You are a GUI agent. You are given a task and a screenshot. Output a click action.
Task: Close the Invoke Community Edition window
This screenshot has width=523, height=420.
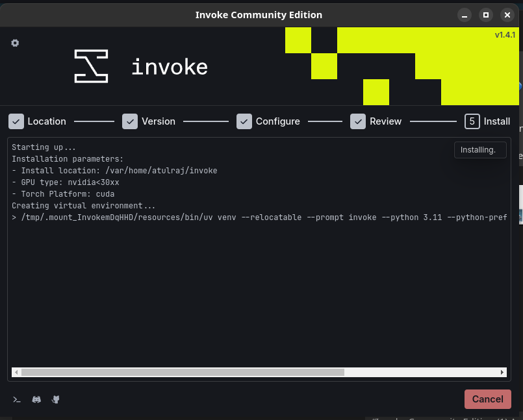pos(507,15)
